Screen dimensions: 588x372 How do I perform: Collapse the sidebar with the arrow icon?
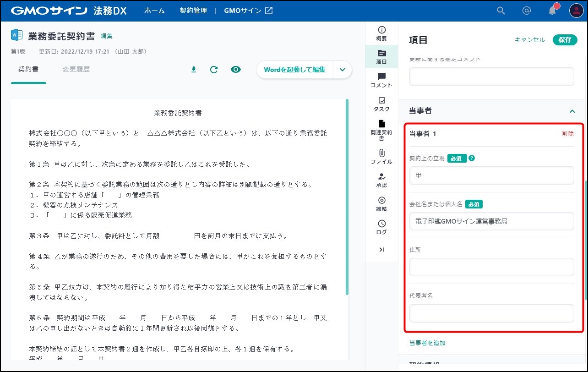381,250
